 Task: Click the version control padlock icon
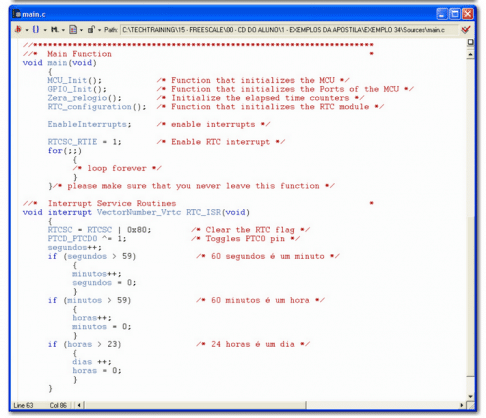pyautogui.click(x=91, y=30)
